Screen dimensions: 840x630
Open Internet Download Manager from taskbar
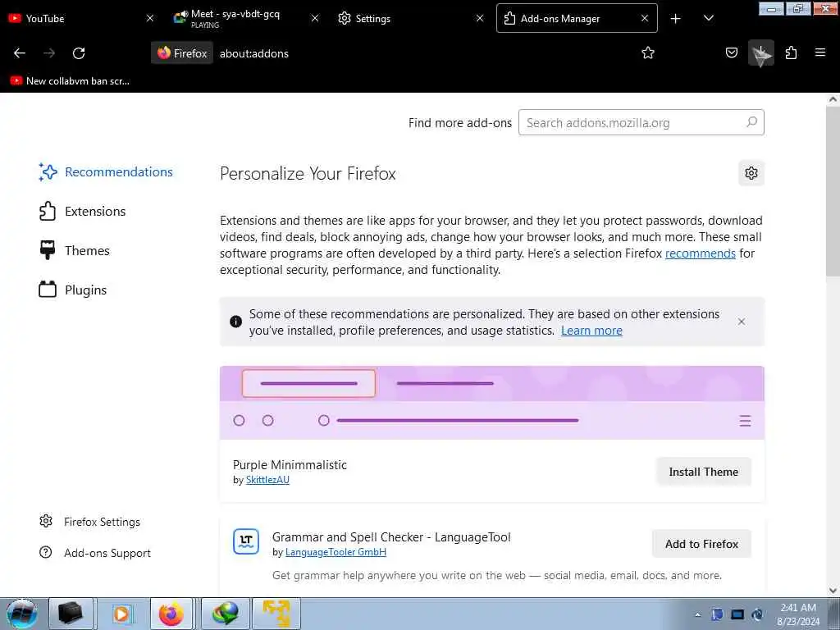click(225, 614)
